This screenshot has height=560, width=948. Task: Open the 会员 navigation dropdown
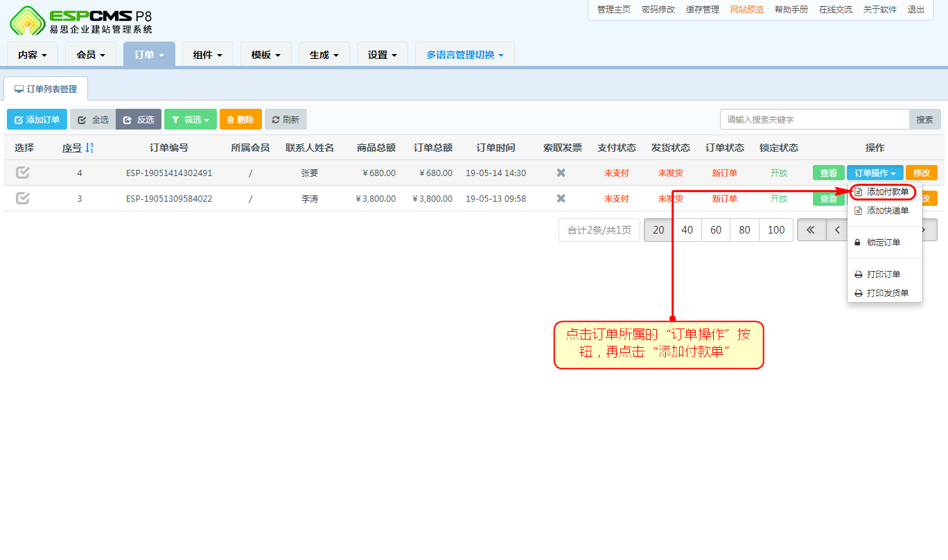click(x=91, y=55)
